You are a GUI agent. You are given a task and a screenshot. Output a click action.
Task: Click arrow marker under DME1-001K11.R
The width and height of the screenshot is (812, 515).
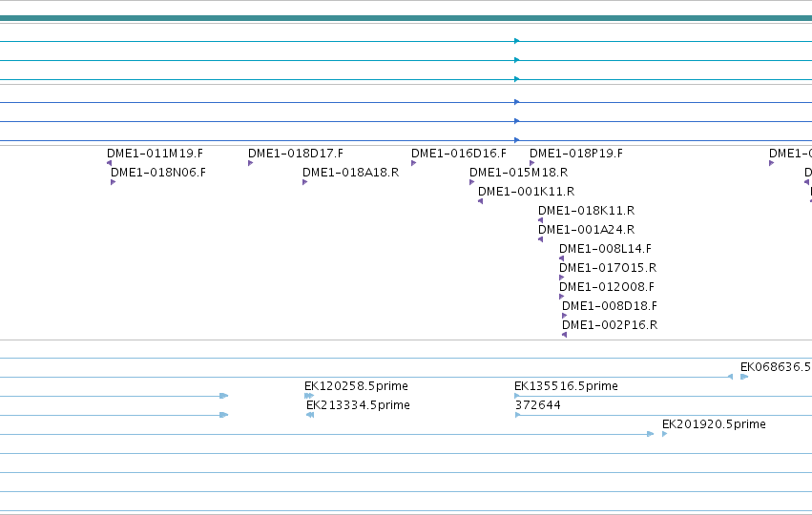click(481, 201)
